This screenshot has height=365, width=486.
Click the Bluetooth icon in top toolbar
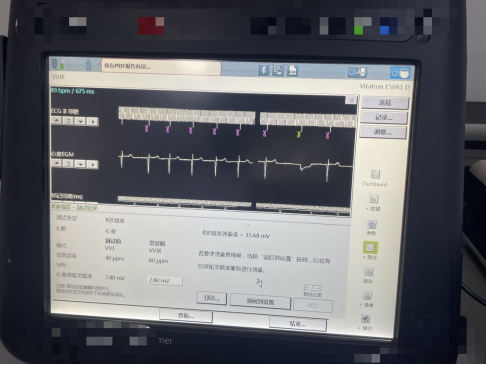coord(264,70)
